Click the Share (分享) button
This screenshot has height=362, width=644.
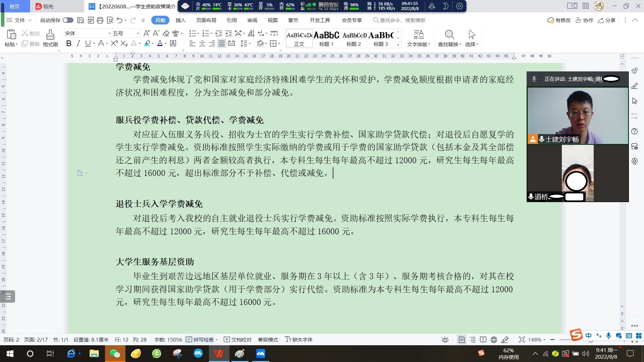click(607, 20)
